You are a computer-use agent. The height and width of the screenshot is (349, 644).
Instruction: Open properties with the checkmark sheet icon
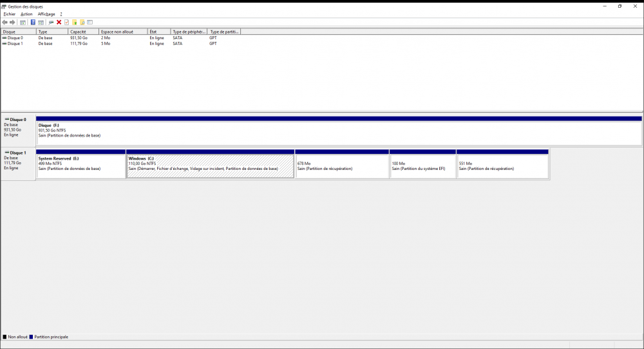pos(66,23)
